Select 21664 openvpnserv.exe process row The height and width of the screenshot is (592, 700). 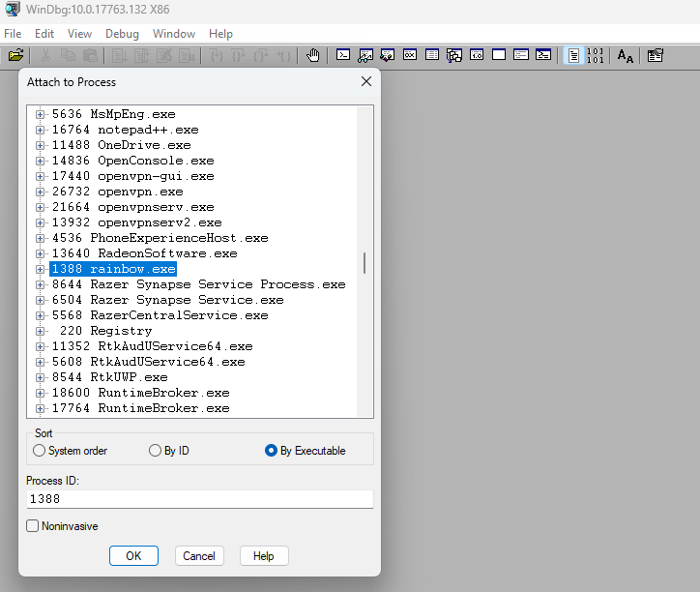(x=133, y=207)
